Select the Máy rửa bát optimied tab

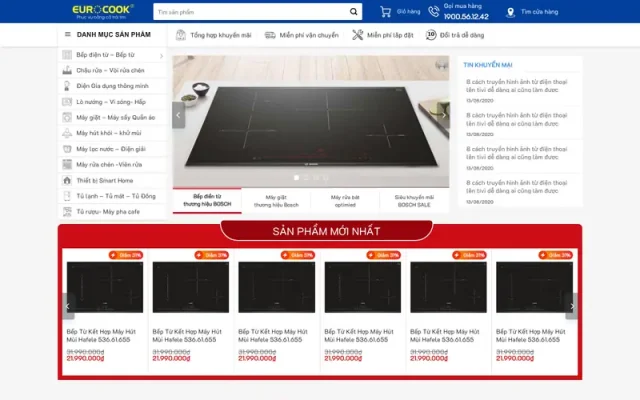coord(345,201)
